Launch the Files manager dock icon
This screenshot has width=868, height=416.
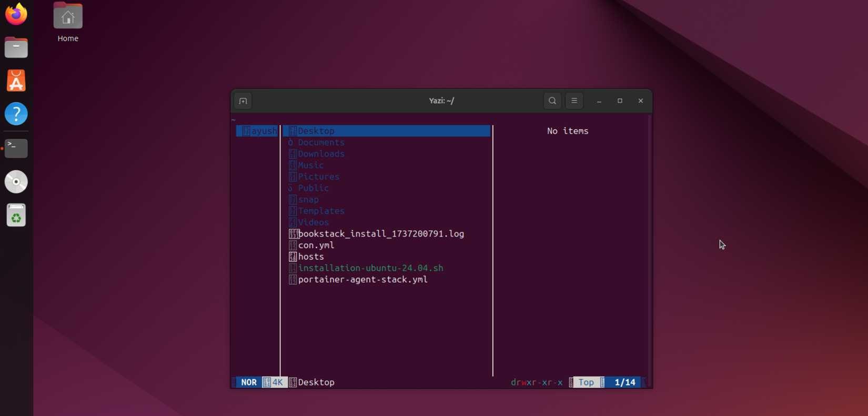click(16, 47)
